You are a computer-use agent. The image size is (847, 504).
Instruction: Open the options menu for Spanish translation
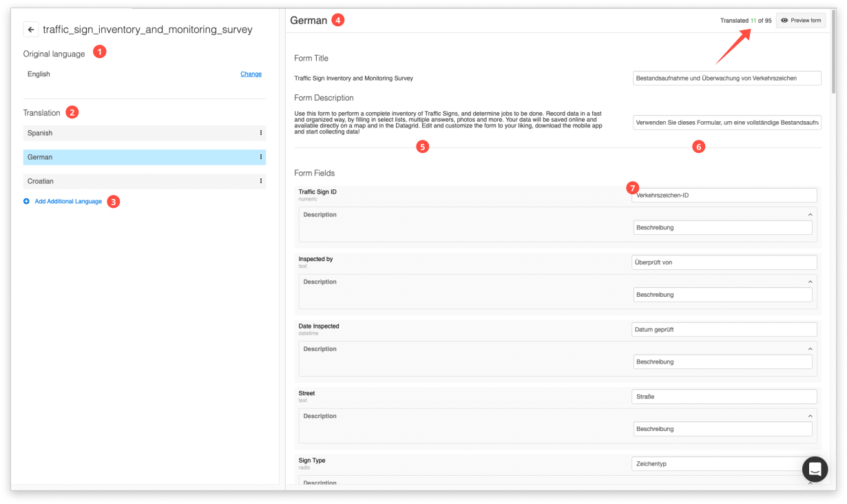tap(260, 133)
